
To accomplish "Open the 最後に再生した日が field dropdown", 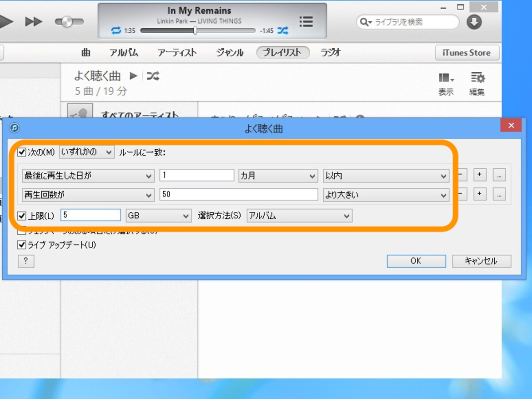I will coord(88,176).
